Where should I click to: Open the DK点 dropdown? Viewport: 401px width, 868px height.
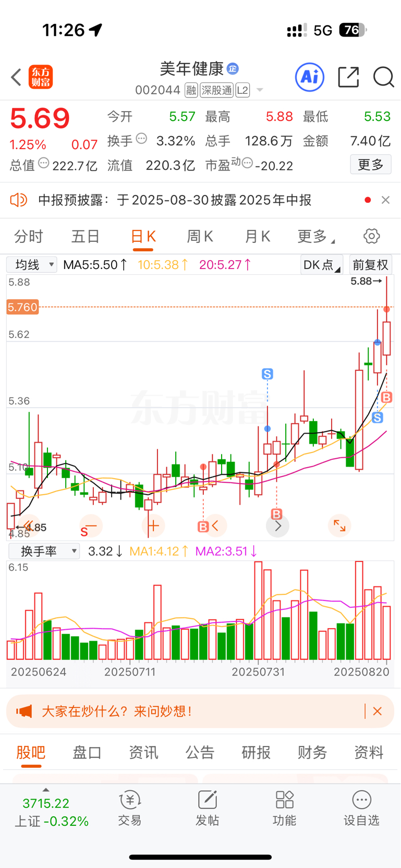(x=322, y=265)
